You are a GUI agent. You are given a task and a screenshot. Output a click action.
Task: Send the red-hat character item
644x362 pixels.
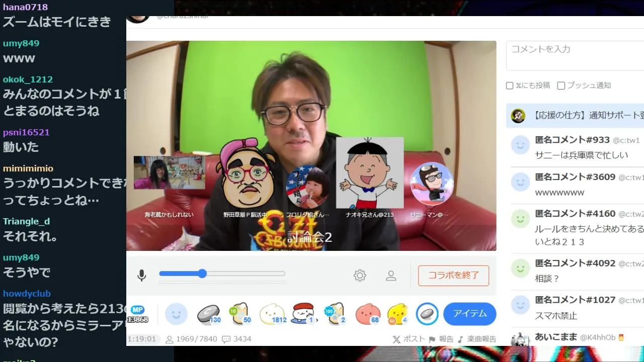tap(304, 314)
